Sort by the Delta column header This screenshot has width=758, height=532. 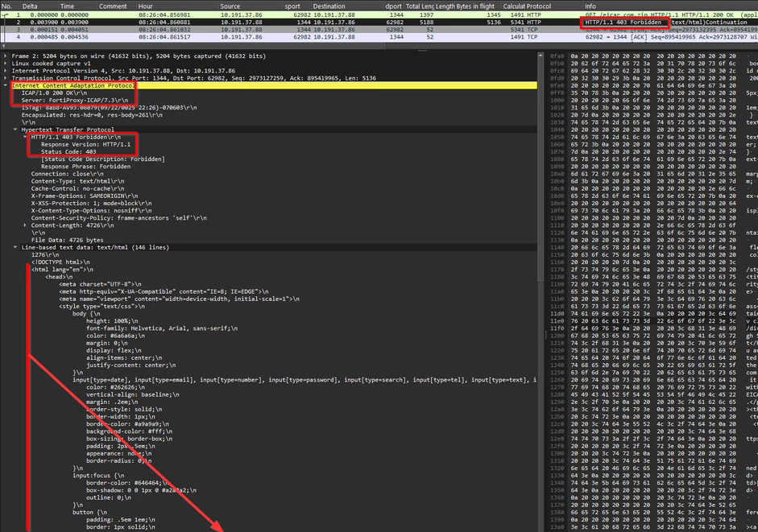(x=39, y=6)
